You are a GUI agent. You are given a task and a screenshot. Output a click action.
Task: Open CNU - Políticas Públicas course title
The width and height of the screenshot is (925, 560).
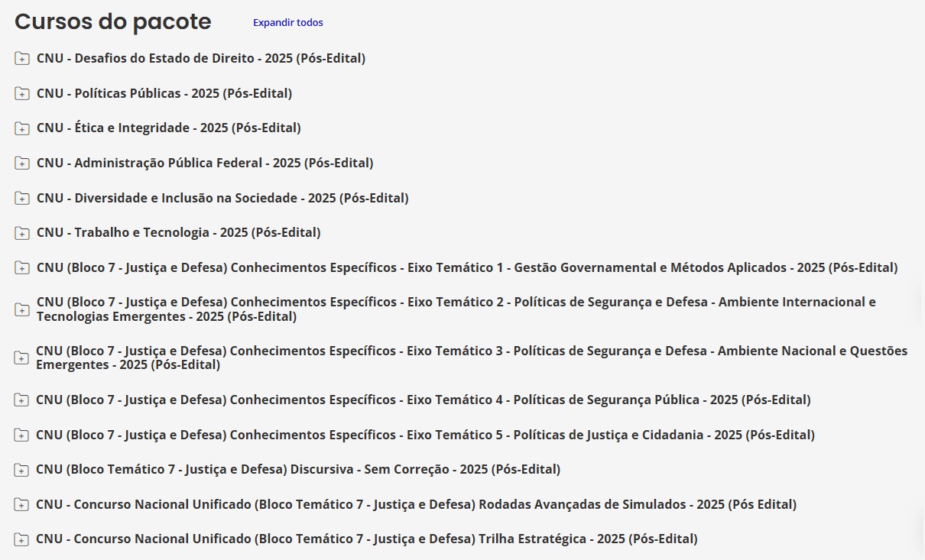(x=164, y=94)
